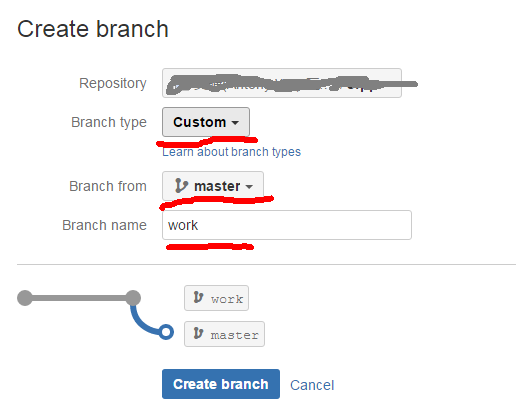This screenshot has width=516, height=414.
Task: Click the redacted Repository field
Action: [282, 83]
